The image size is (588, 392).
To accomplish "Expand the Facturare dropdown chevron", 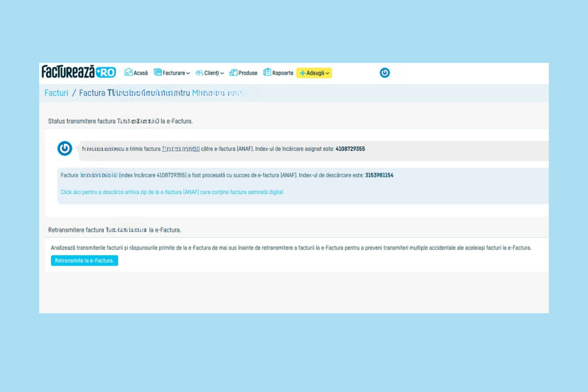I will click(x=188, y=73).
